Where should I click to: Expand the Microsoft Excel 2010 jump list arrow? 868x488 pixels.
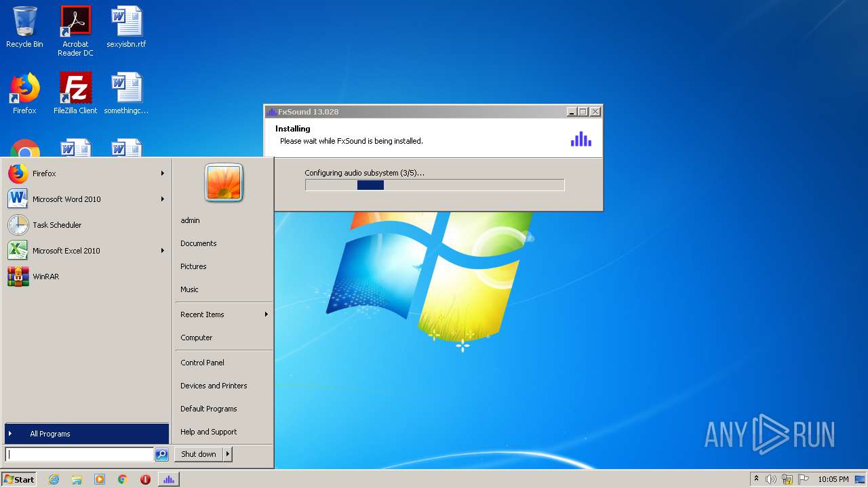[x=163, y=251]
